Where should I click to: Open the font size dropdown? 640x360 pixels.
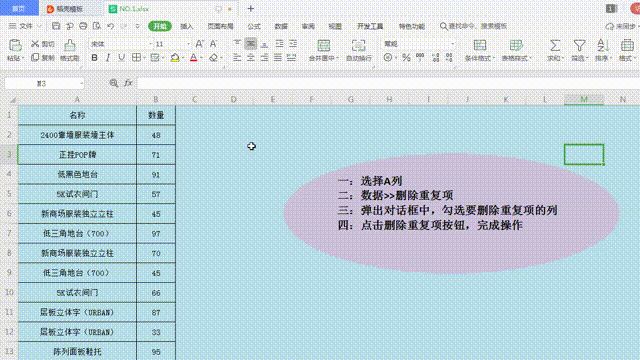tap(188, 44)
